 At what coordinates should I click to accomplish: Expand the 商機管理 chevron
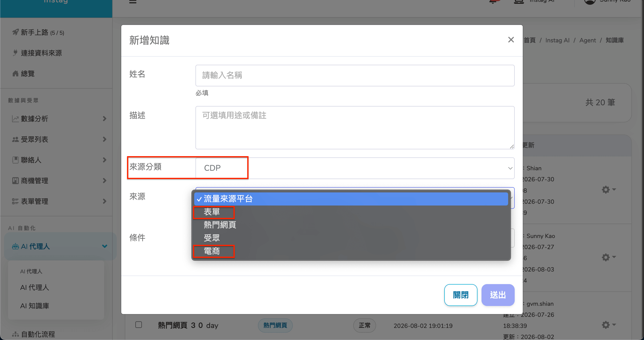[x=105, y=181]
